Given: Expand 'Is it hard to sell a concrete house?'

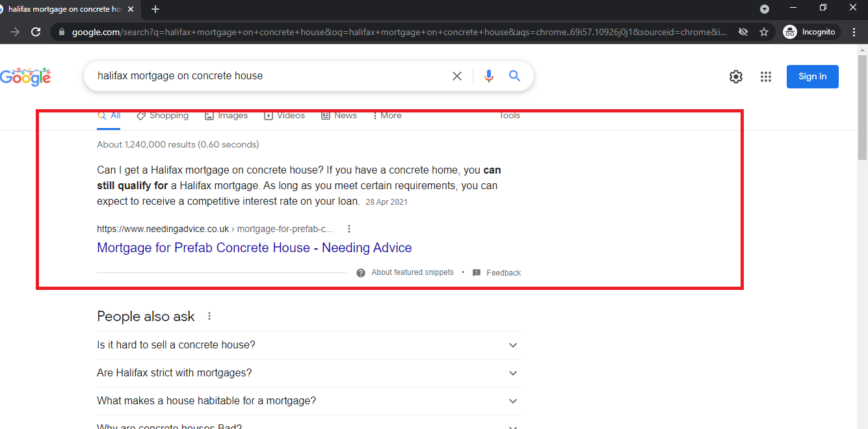Looking at the screenshot, I should click(513, 345).
